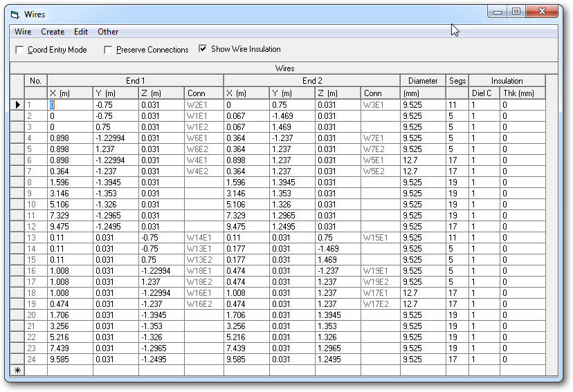Close the Wires window
573x392 pixels.
(x=542, y=12)
